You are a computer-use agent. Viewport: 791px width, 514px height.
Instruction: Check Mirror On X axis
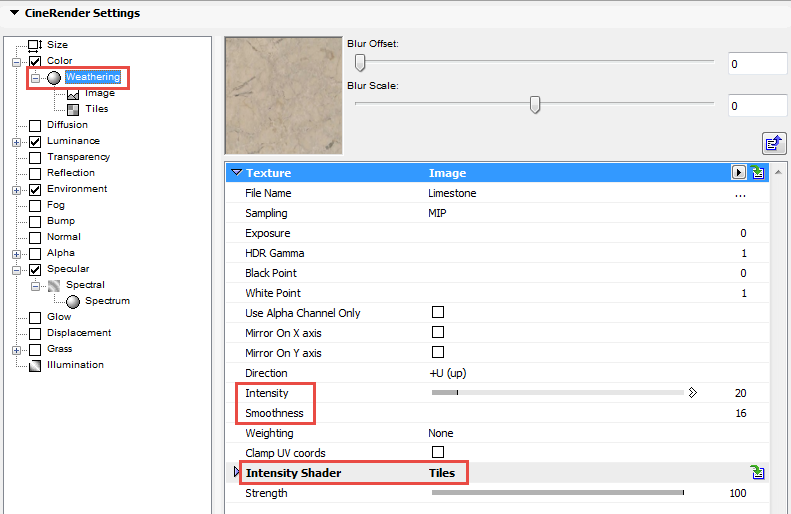tap(438, 332)
